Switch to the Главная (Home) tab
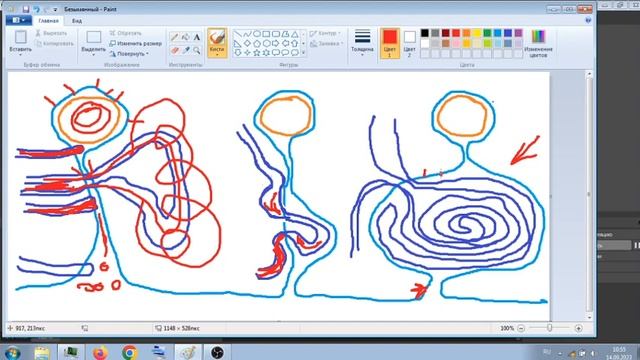 (49, 20)
